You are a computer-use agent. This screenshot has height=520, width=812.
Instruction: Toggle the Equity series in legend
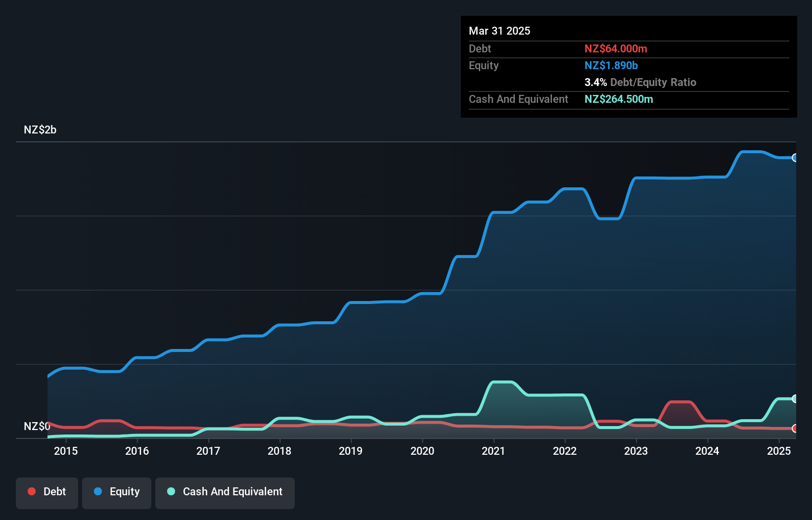pyautogui.click(x=117, y=492)
